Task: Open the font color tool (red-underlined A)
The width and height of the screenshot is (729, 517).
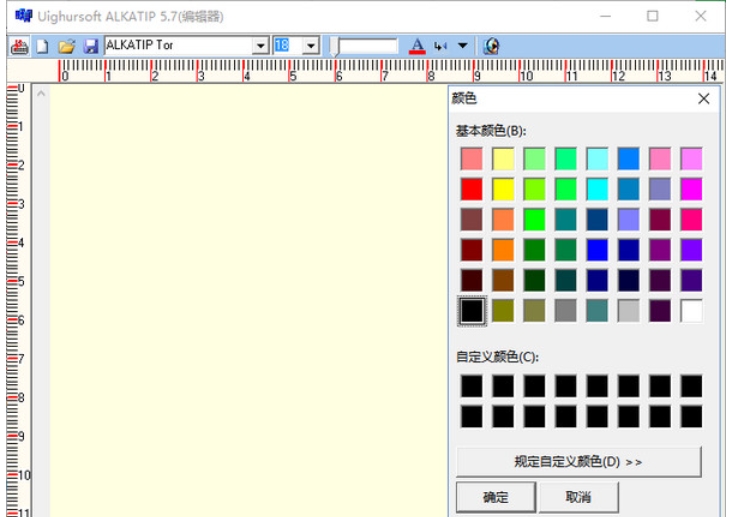Action: 417,46
